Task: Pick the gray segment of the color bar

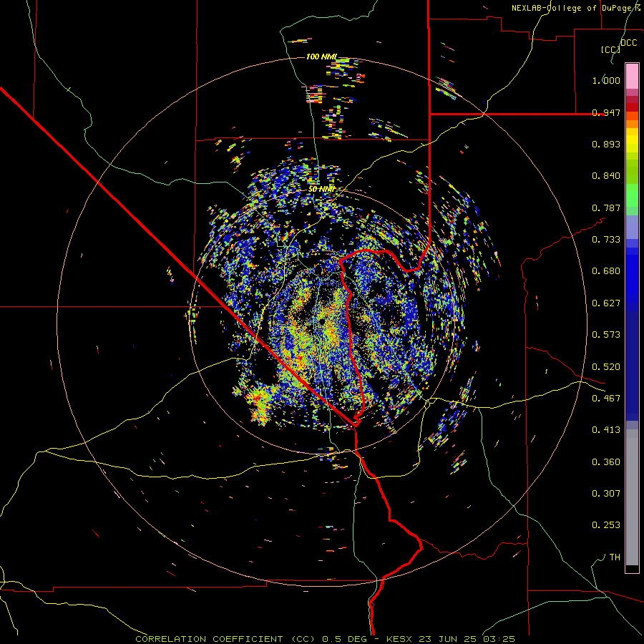Action: pyautogui.click(x=632, y=497)
